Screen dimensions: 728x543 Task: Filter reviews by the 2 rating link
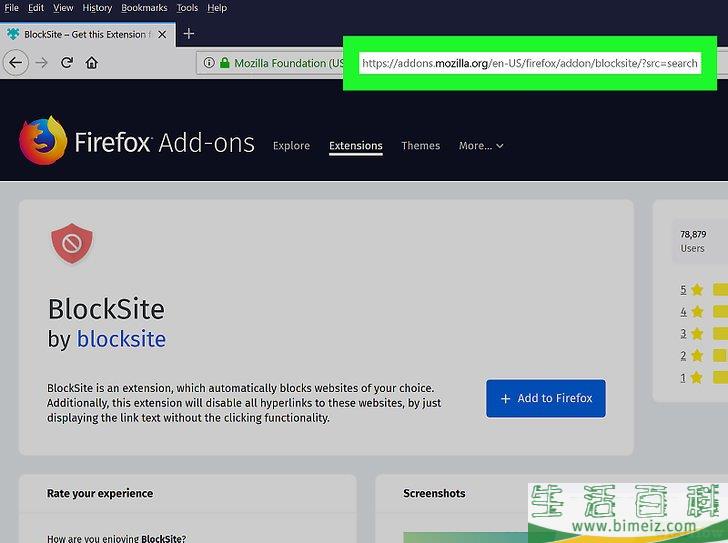coord(683,356)
